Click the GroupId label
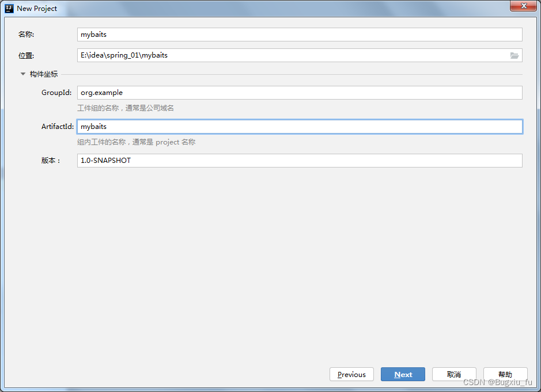Viewport: 541px width, 392px height. pyautogui.click(x=56, y=93)
